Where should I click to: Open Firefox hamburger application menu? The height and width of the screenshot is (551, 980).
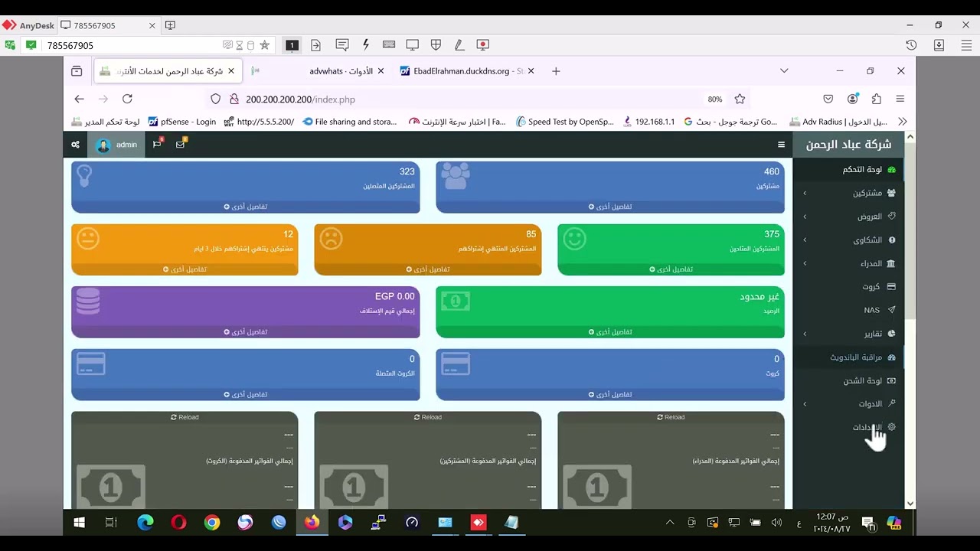[x=900, y=99]
